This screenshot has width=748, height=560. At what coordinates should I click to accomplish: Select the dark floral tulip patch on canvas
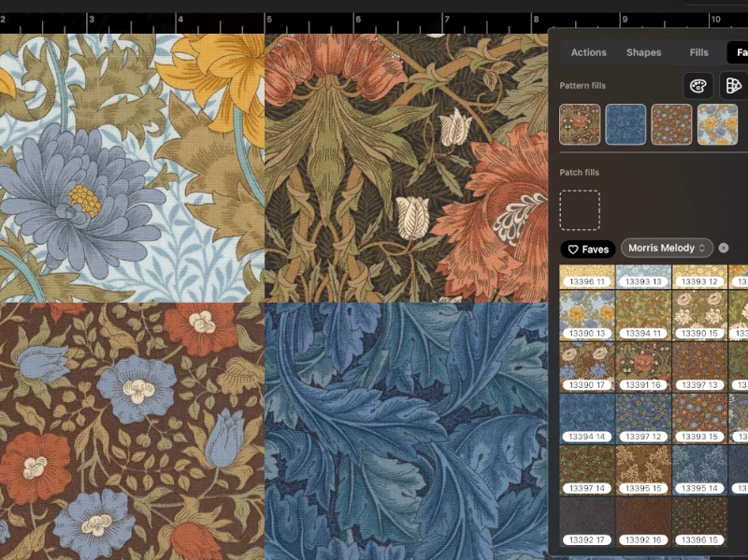click(406, 168)
